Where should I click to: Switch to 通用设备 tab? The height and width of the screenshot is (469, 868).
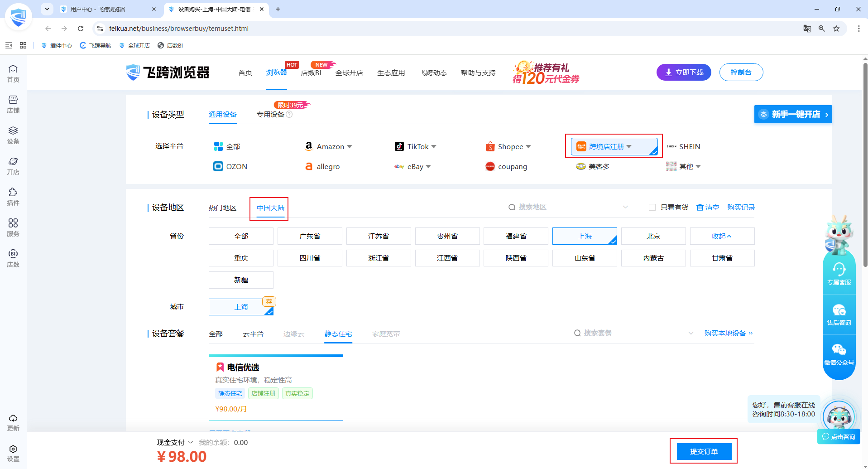point(223,114)
